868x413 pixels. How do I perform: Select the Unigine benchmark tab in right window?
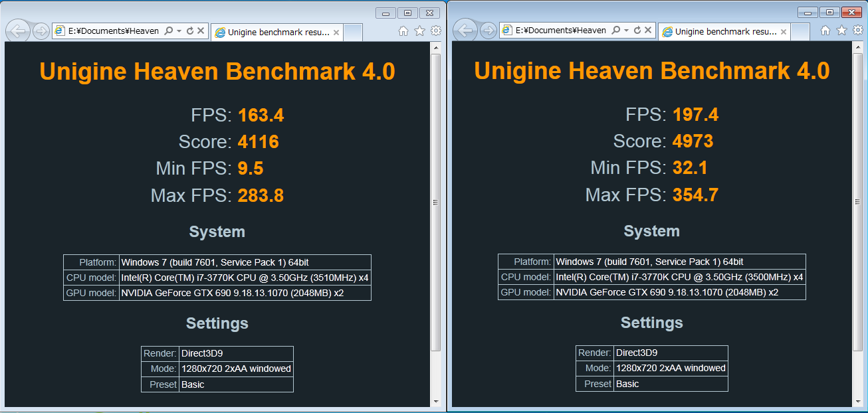(x=724, y=32)
